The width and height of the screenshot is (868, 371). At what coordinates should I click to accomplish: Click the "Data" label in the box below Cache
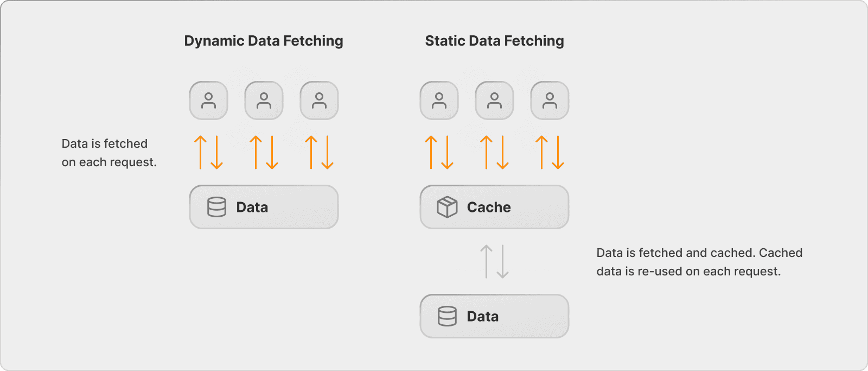pyautogui.click(x=483, y=316)
